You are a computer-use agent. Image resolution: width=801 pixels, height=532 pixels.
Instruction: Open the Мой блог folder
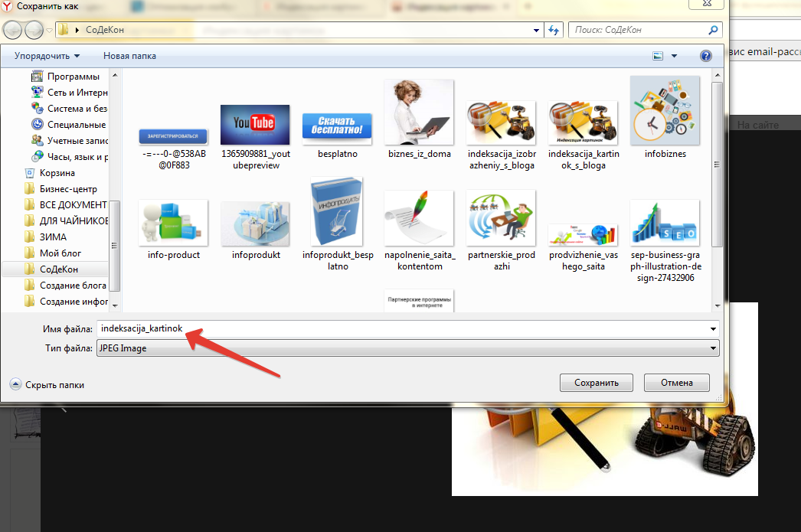(x=53, y=253)
